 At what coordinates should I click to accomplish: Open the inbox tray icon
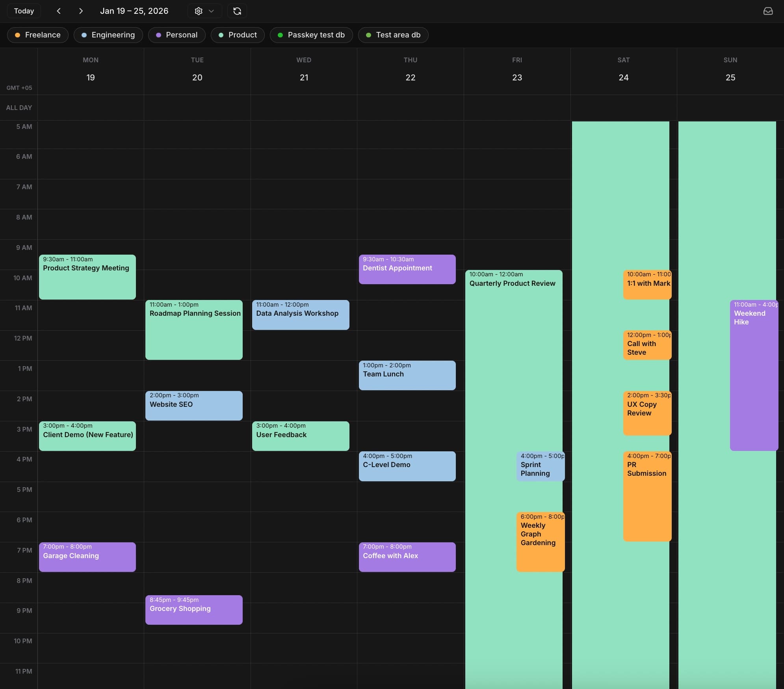pyautogui.click(x=768, y=11)
